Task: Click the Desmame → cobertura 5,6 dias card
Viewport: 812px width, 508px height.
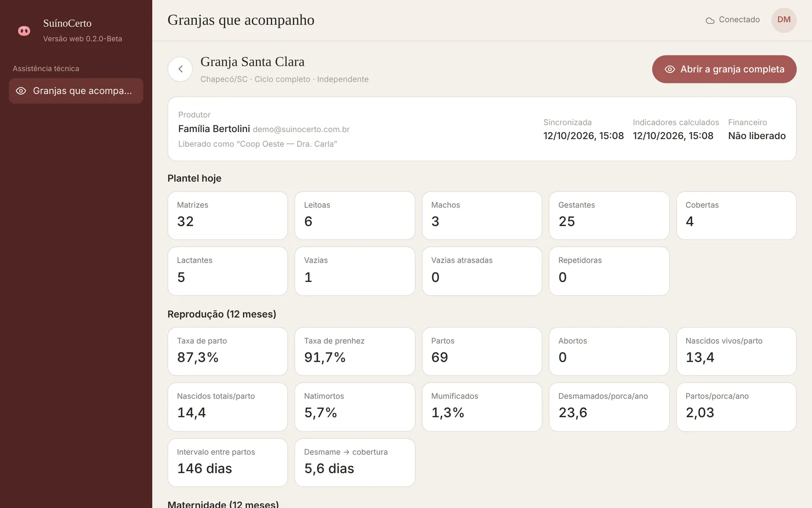Action: point(355,463)
